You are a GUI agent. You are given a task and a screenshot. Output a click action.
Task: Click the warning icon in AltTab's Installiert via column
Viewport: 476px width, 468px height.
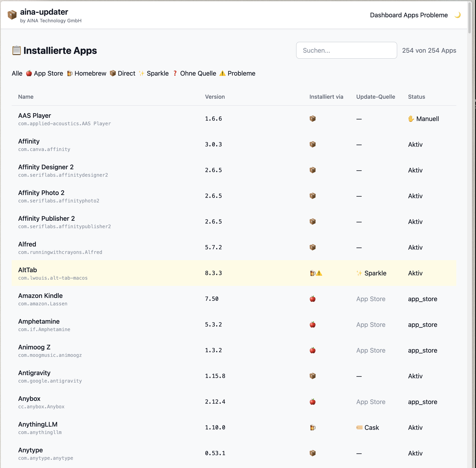pyautogui.click(x=319, y=273)
